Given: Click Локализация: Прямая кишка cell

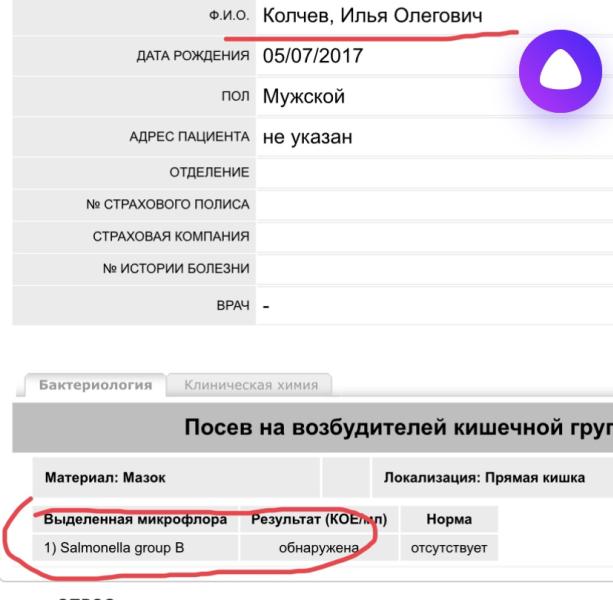Looking at the screenshot, I should point(492,477).
